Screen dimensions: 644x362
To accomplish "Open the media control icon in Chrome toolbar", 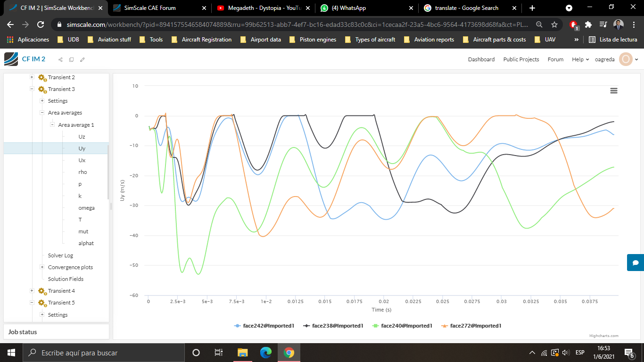I will tap(603, 25).
